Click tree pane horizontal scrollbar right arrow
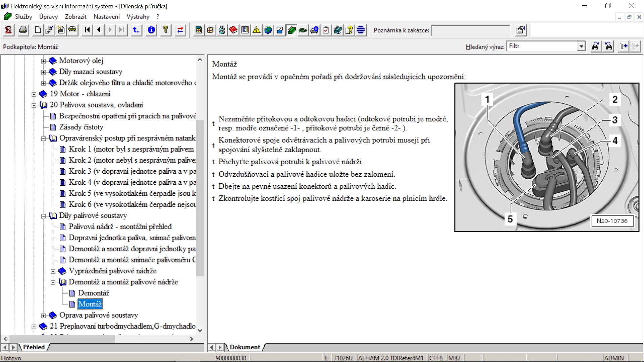 [x=192, y=339]
